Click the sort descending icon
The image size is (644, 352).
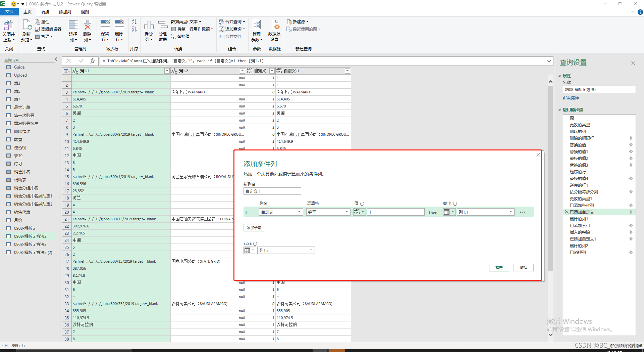coord(134,29)
